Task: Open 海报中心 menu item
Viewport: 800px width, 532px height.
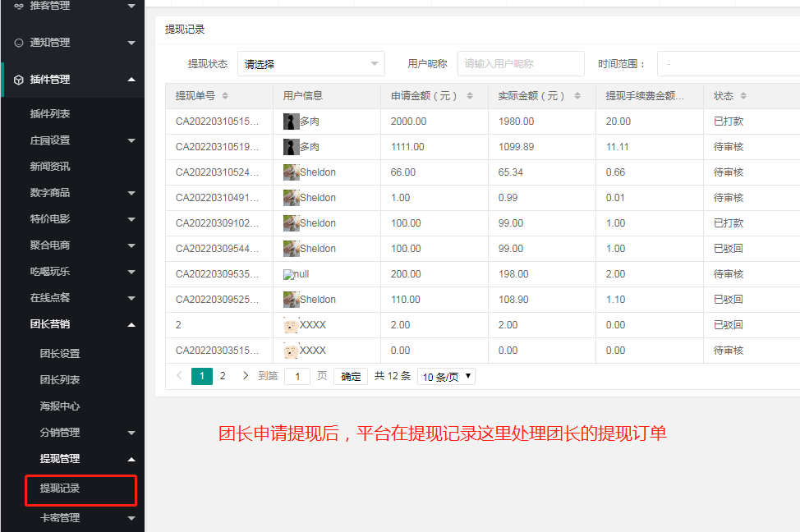Action: pyautogui.click(x=60, y=406)
